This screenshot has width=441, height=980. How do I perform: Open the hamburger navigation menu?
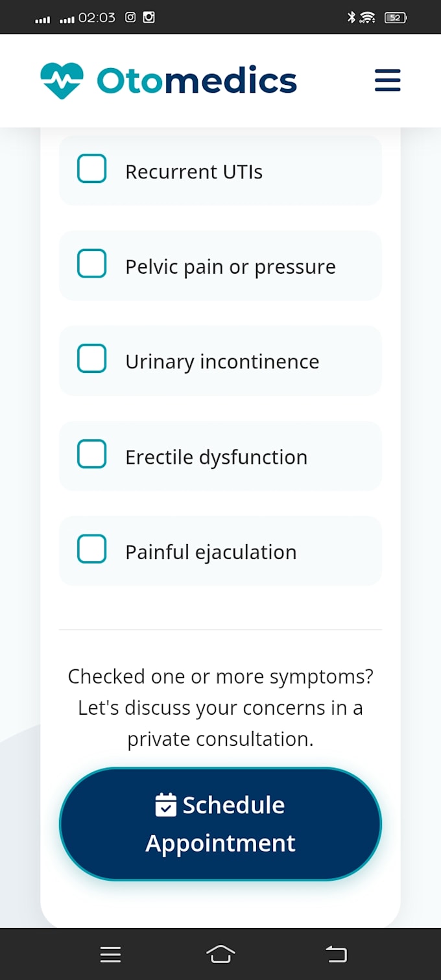click(x=388, y=80)
